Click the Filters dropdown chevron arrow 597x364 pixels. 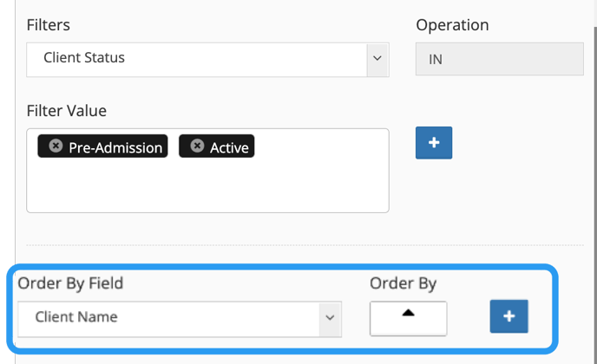(x=377, y=59)
